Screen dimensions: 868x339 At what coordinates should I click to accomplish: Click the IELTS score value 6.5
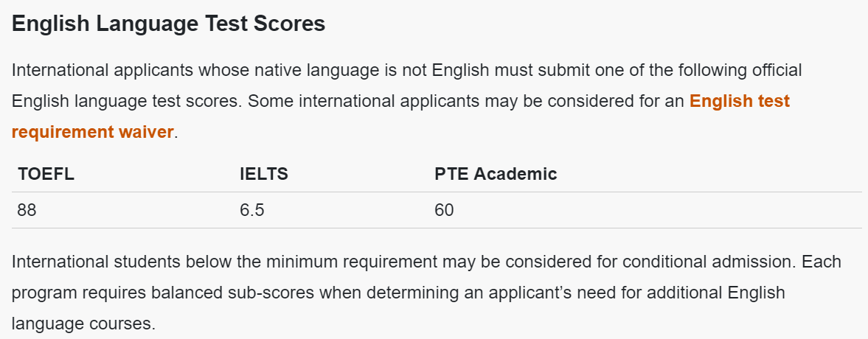pyautogui.click(x=252, y=210)
